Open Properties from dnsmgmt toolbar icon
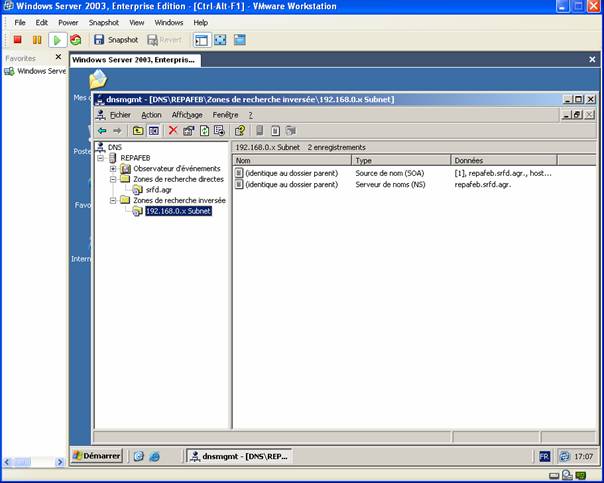The height and width of the screenshot is (483, 604). click(189, 131)
